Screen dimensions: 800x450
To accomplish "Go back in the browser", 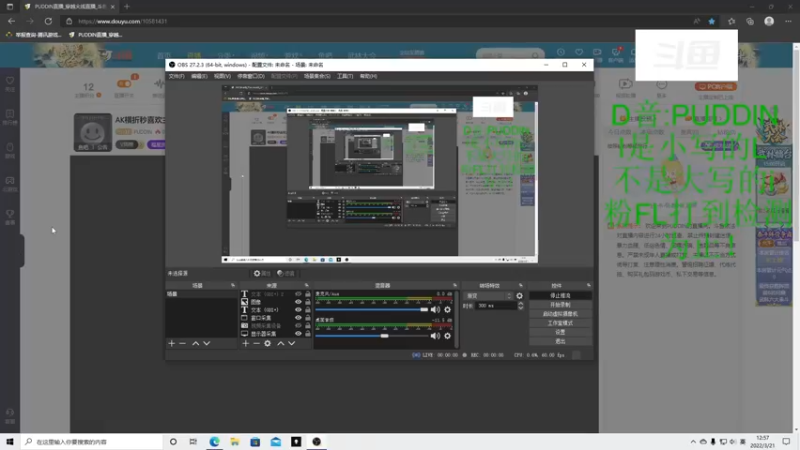I will point(11,21).
